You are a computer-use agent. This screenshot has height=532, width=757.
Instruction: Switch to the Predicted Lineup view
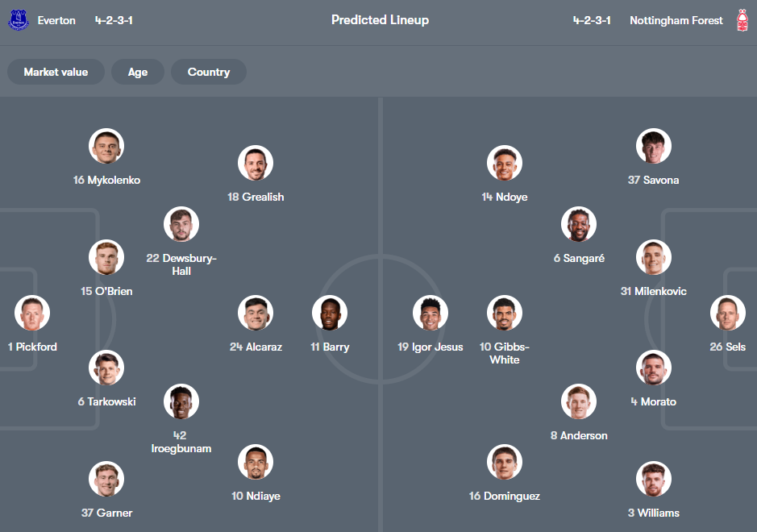(380, 20)
